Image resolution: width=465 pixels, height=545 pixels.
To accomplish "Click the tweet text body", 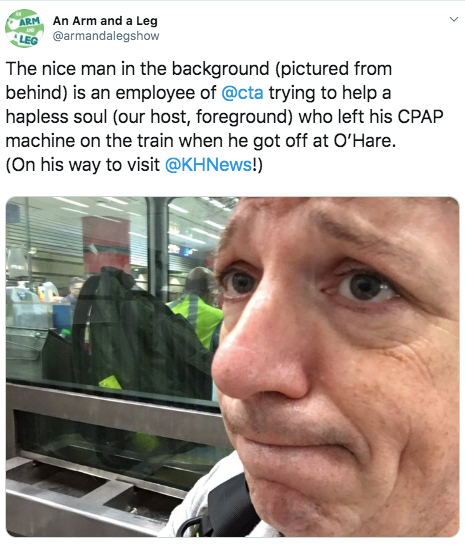I will 225,116.
